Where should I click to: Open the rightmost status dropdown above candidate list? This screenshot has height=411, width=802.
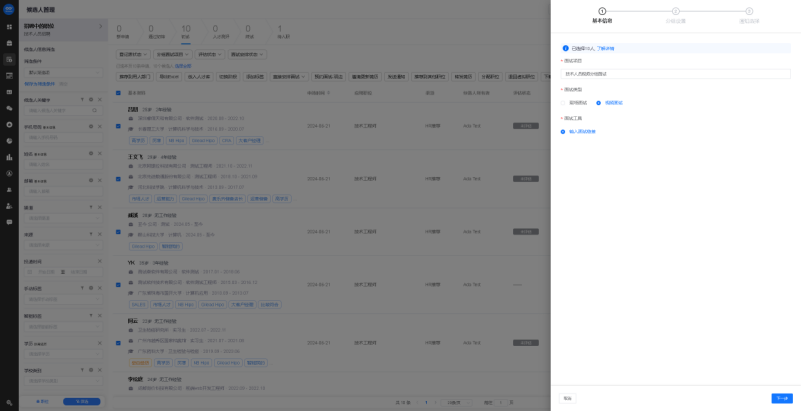pos(247,54)
